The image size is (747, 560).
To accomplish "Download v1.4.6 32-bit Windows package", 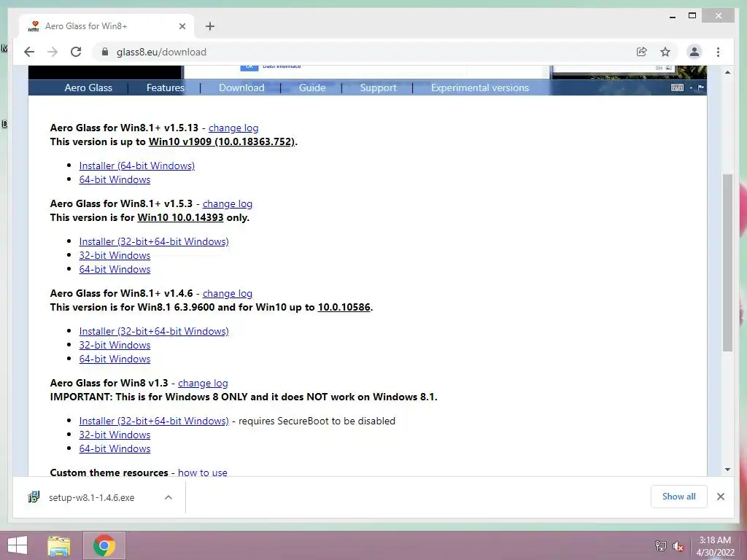I will (x=115, y=345).
